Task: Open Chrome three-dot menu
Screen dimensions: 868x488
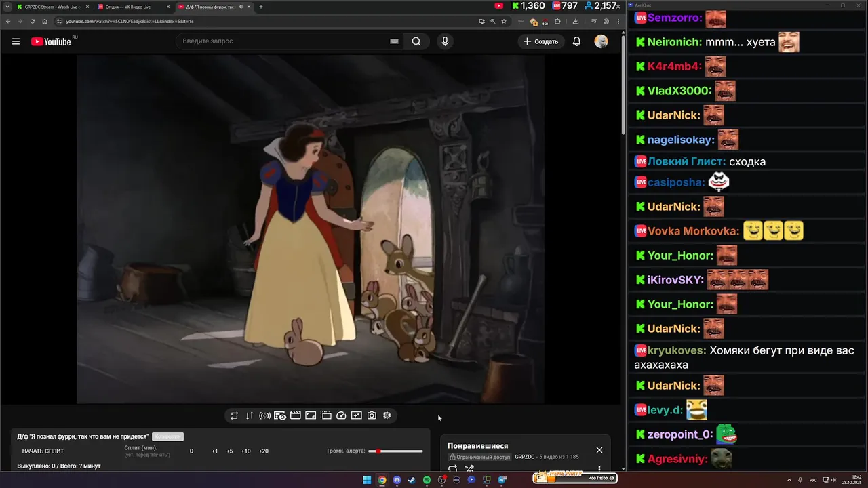Action: (x=618, y=21)
